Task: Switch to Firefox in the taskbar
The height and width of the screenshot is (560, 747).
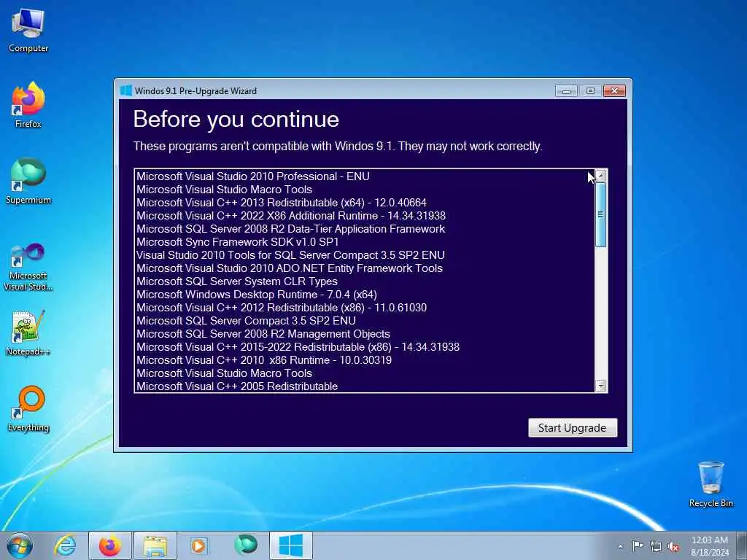Action: 110,545
